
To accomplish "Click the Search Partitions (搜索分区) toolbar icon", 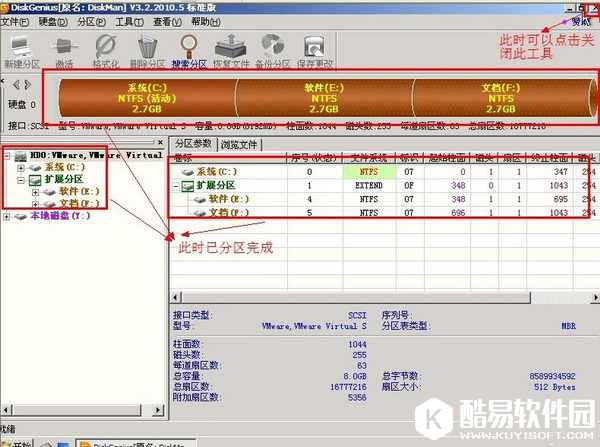I will (x=187, y=49).
